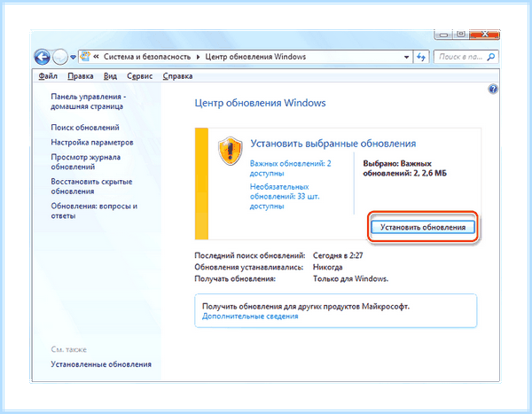The image size is (532, 414).
Task: Open the Сервис menu
Action: [140, 76]
